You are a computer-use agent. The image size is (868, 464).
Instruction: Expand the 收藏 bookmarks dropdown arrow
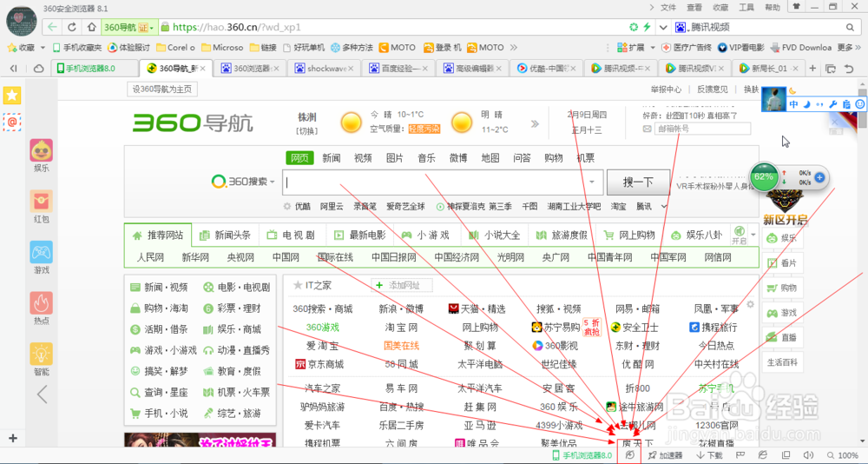pyautogui.click(x=43, y=48)
